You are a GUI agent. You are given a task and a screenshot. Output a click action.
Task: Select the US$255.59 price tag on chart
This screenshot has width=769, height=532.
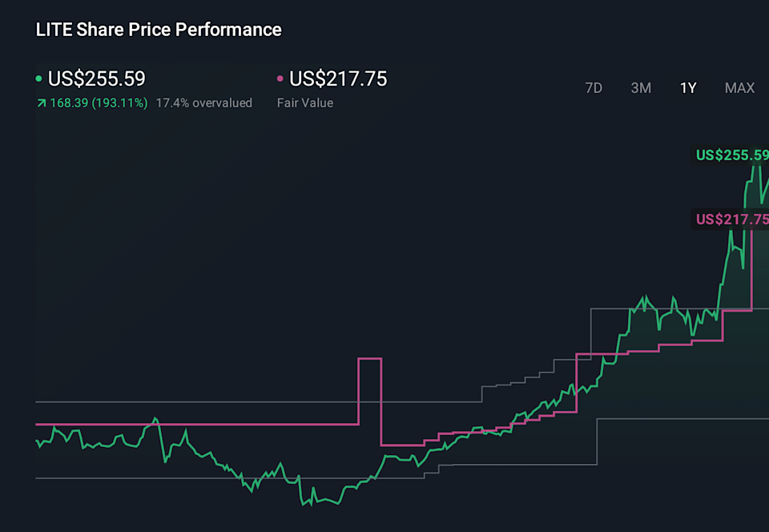(x=731, y=155)
